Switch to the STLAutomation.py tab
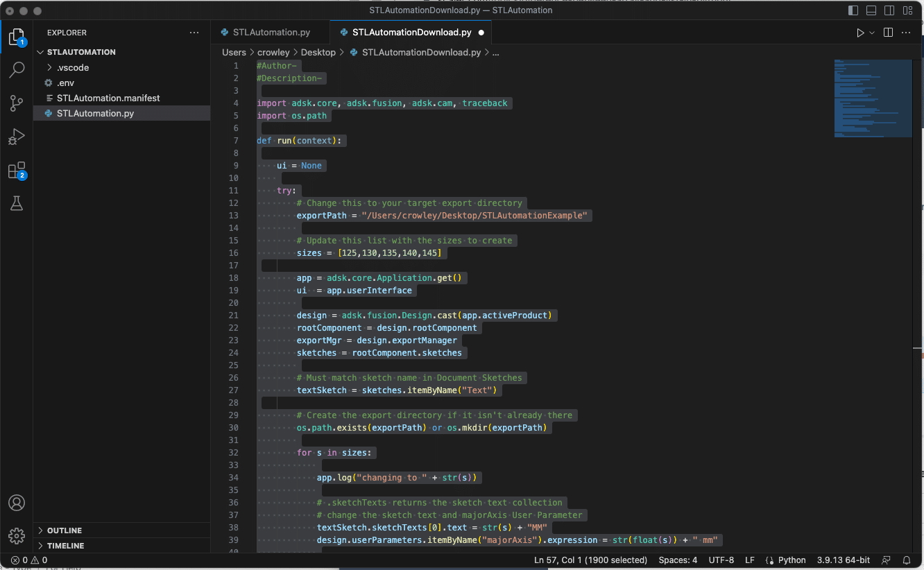924x570 pixels. (x=271, y=33)
